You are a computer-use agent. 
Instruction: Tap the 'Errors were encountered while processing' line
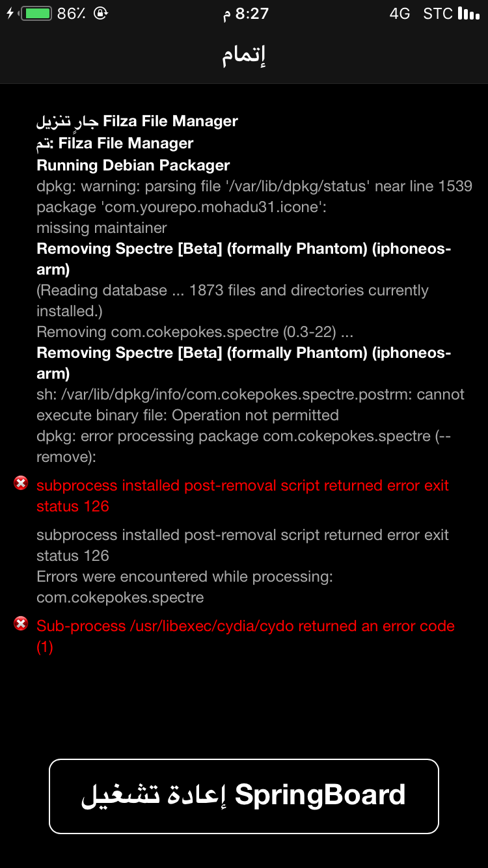click(x=185, y=576)
